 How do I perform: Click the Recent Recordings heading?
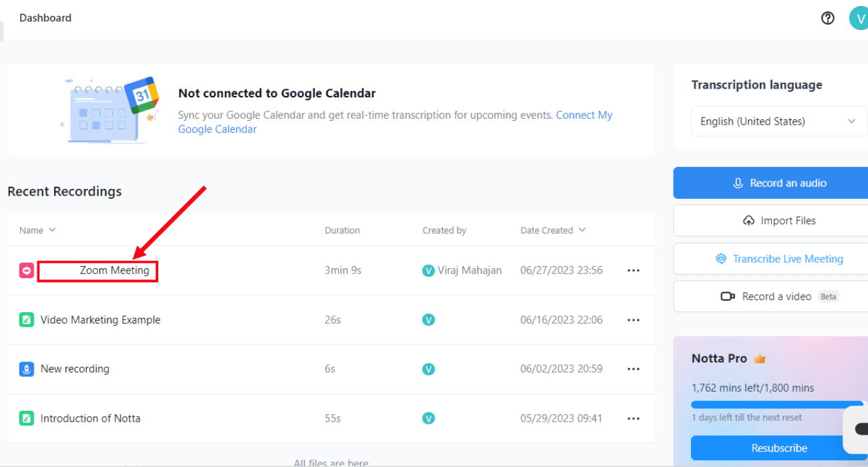[x=65, y=191]
